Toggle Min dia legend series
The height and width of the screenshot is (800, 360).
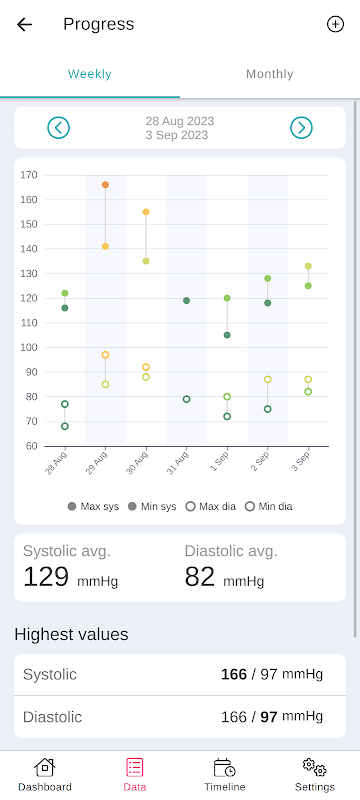click(269, 507)
